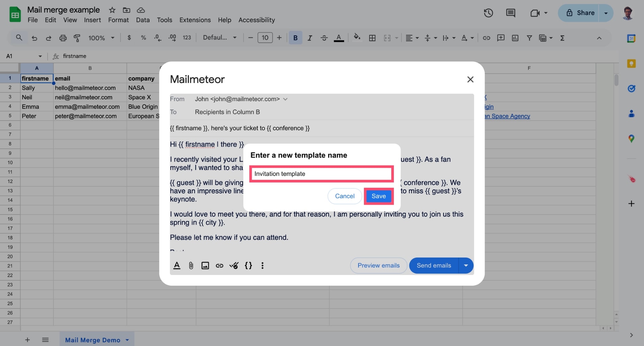Open the Edit menu
This screenshot has height=346, width=644.
tap(50, 20)
